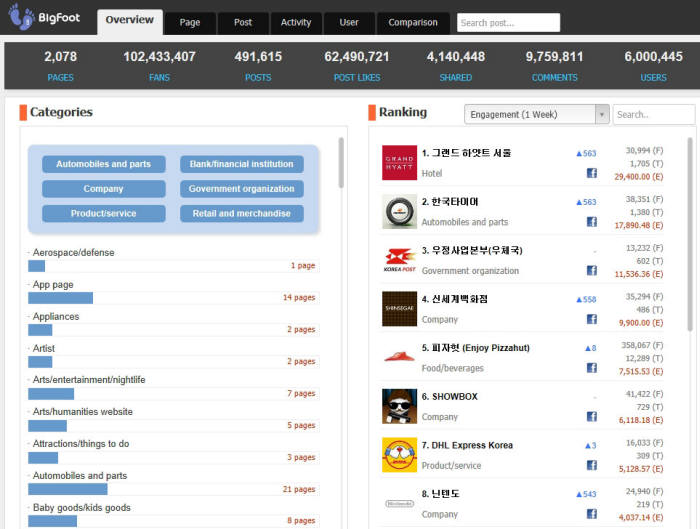This screenshot has height=529, width=700.
Task: Open Facebook icon for Enjoy Pizzahut row
Action: point(592,368)
